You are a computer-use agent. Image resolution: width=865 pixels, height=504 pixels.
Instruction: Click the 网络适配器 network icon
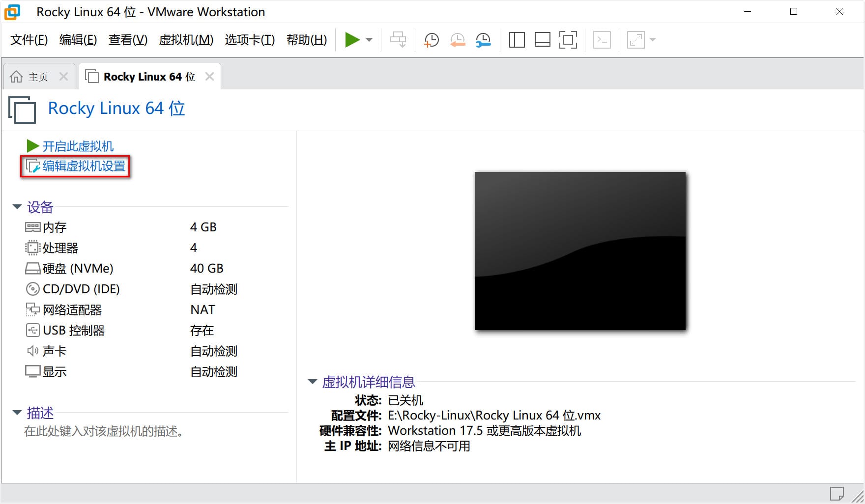[32, 309]
